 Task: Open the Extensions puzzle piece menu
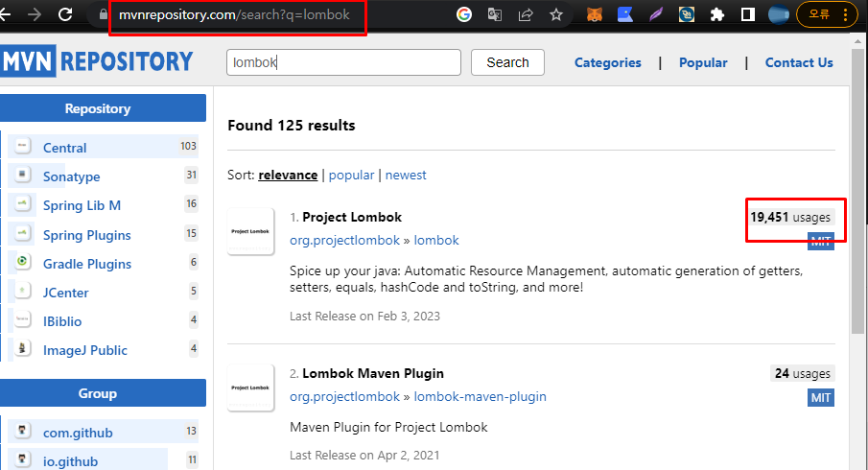point(717,14)
